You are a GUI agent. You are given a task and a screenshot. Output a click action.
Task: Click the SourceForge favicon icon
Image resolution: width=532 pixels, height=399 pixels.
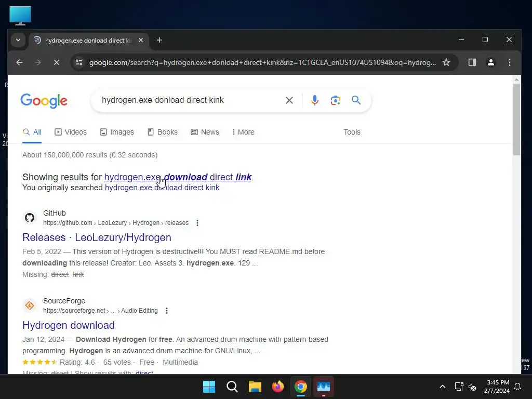[x=30, y=305]
